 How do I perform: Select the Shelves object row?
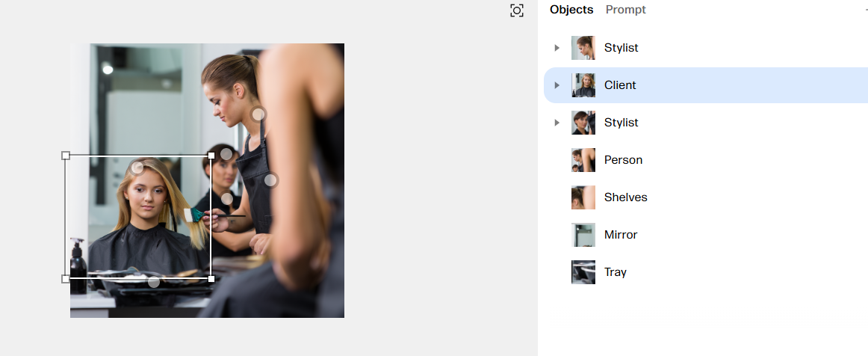pos(706,197)
